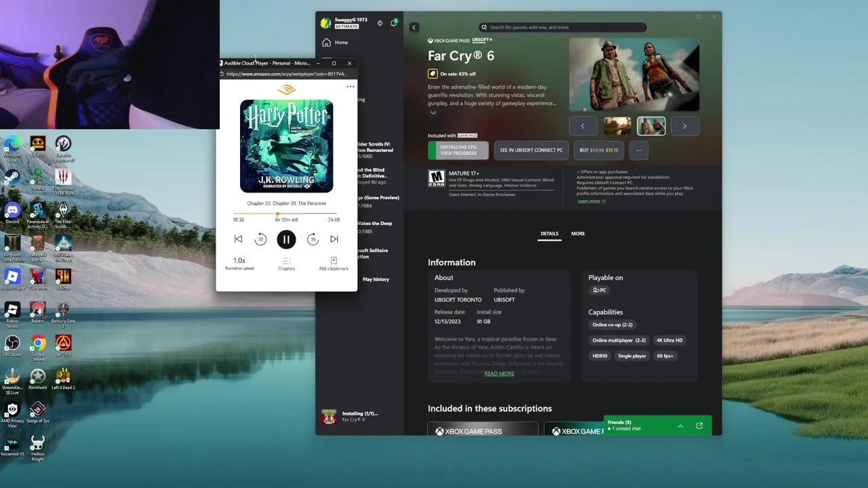Switch to the MORE tab
This screenshot has width=868, height=488.
[x=578, y=234]
